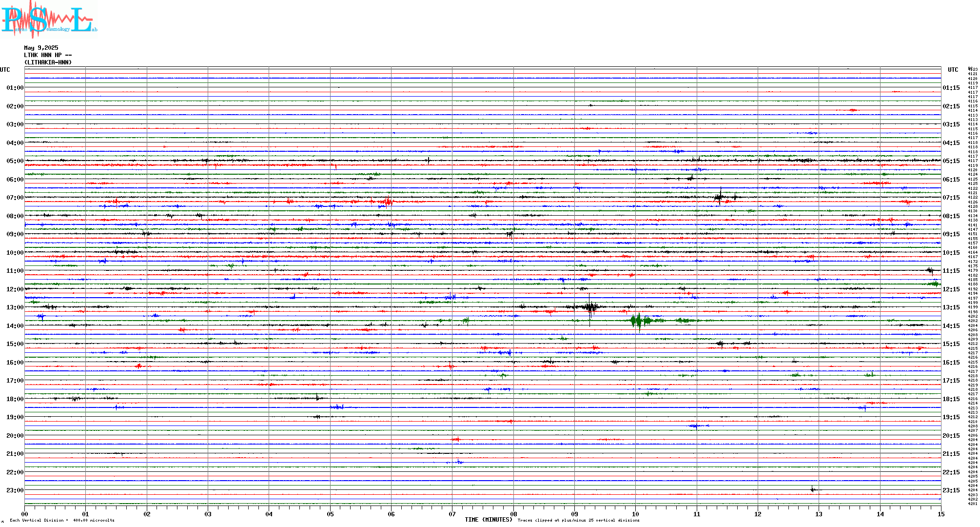Select the 13:00 hour label on left

pos(15,307)
